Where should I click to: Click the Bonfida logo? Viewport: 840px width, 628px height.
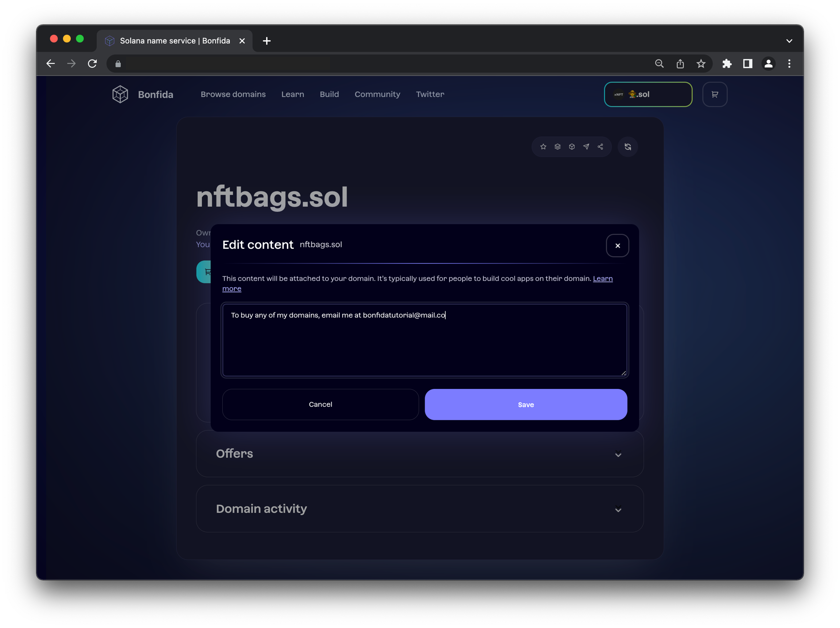(120, 94)
